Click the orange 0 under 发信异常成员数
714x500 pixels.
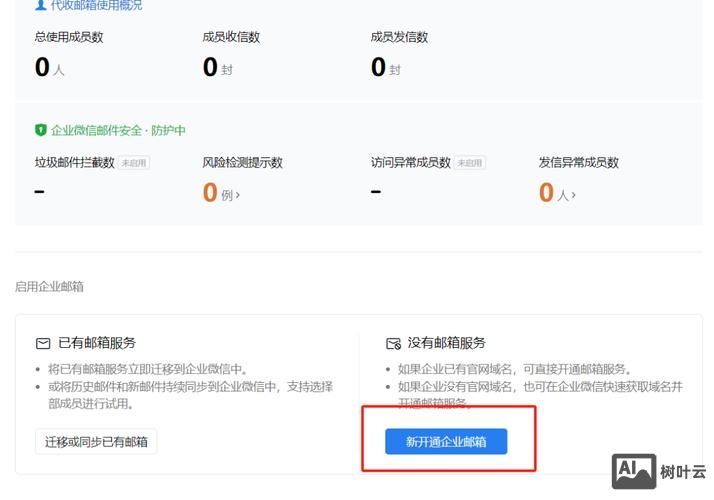pos(546,192)
